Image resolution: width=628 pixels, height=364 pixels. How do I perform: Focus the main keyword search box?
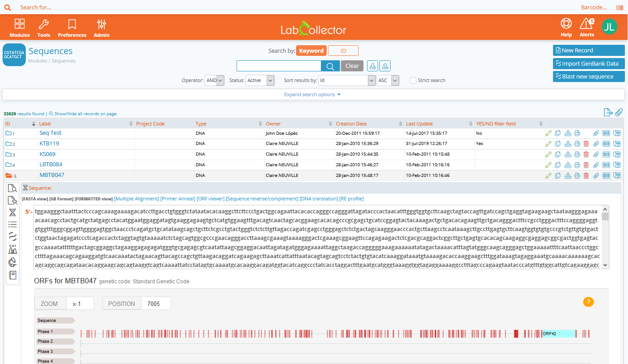point(279,66)
